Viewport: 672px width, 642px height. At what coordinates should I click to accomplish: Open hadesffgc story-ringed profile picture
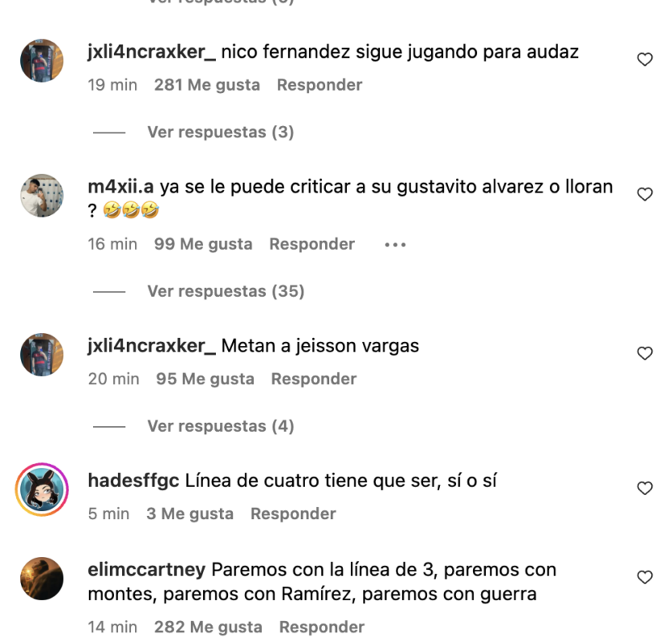coord(42,490)
